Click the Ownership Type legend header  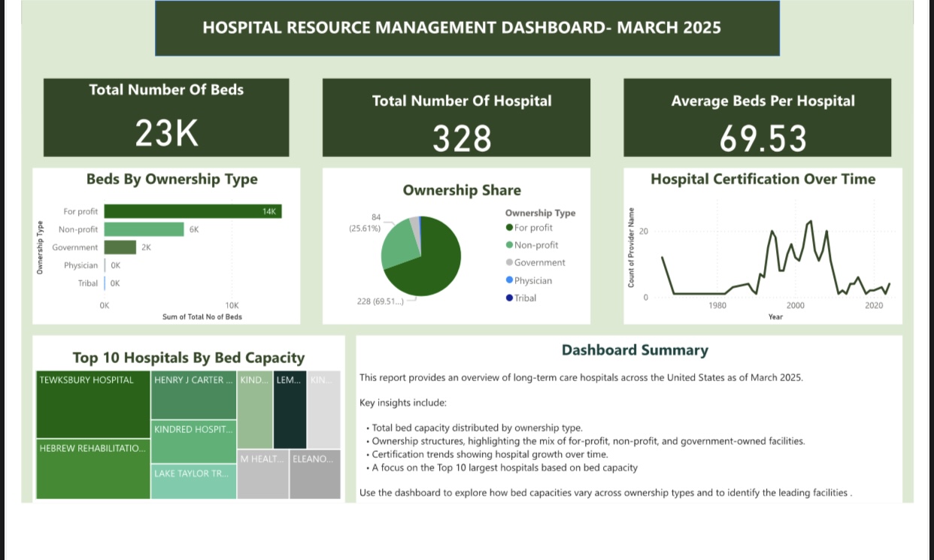coord(540,213)
